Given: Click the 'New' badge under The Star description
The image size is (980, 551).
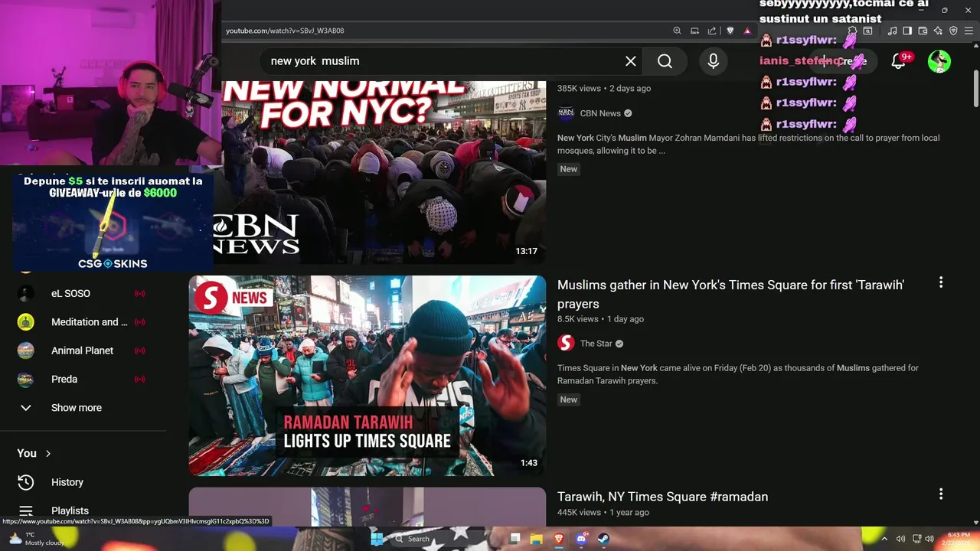Looking at the screenshot, I should click(x=569, y=399).
